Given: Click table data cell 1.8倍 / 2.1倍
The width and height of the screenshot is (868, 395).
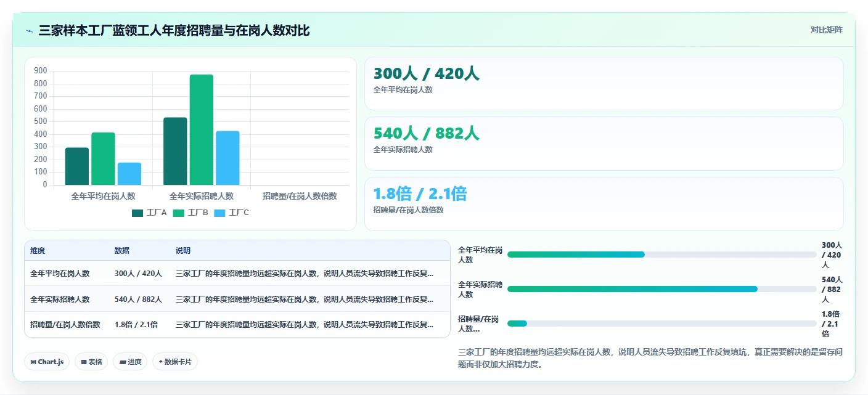Looking at the screenshot, I should tap(136, 325).
